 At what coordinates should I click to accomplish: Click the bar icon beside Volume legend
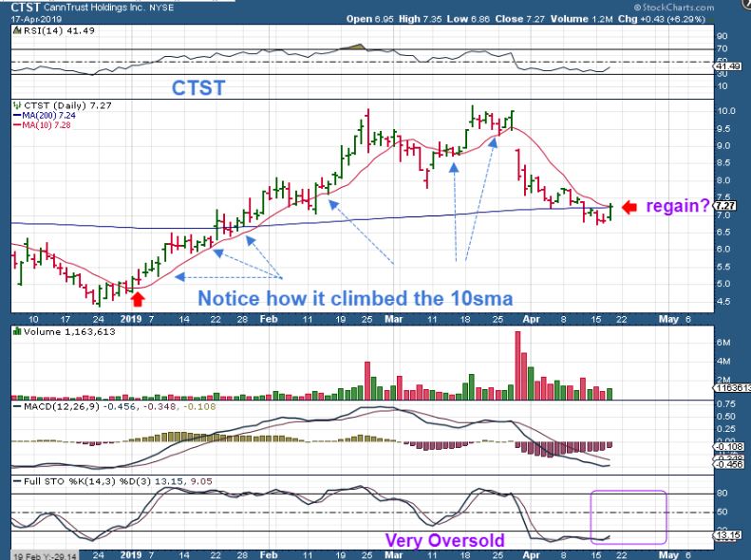17,331
